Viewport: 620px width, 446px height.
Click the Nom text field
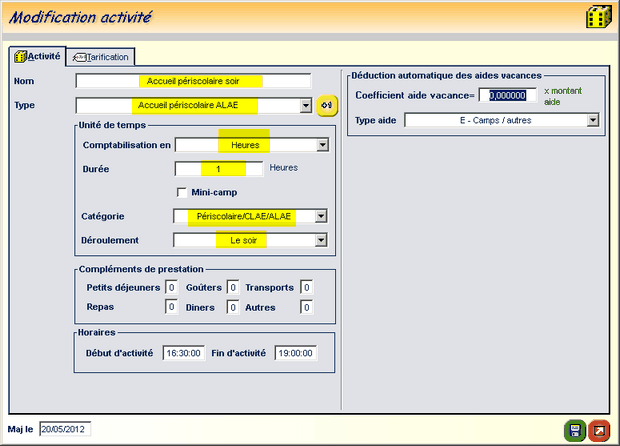click(193, 81)
